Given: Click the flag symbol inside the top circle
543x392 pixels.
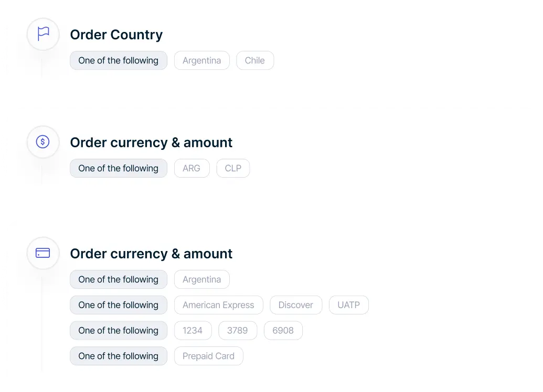Looking at the screenshot, I should [x=42, y=34].
